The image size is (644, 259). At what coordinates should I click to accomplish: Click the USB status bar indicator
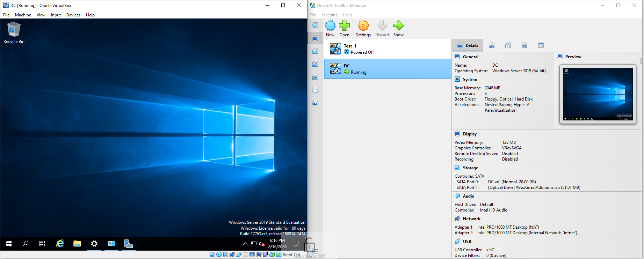click(239, 254)
